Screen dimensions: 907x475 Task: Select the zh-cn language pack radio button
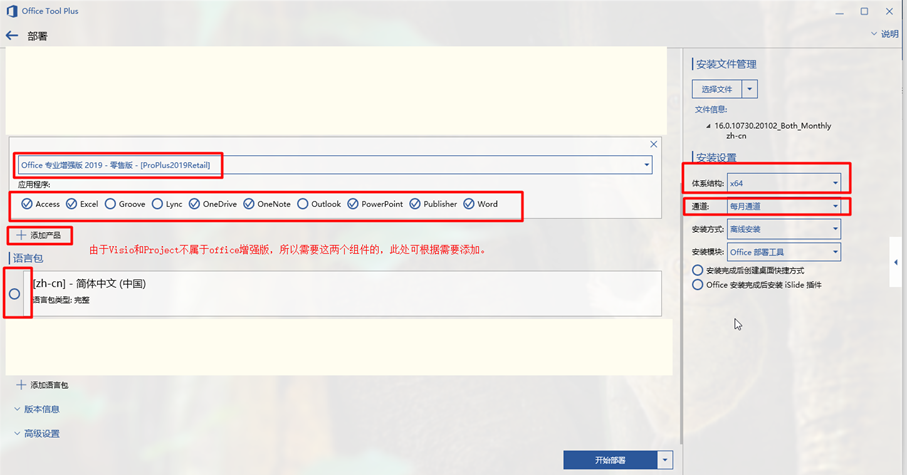point(15,294)
